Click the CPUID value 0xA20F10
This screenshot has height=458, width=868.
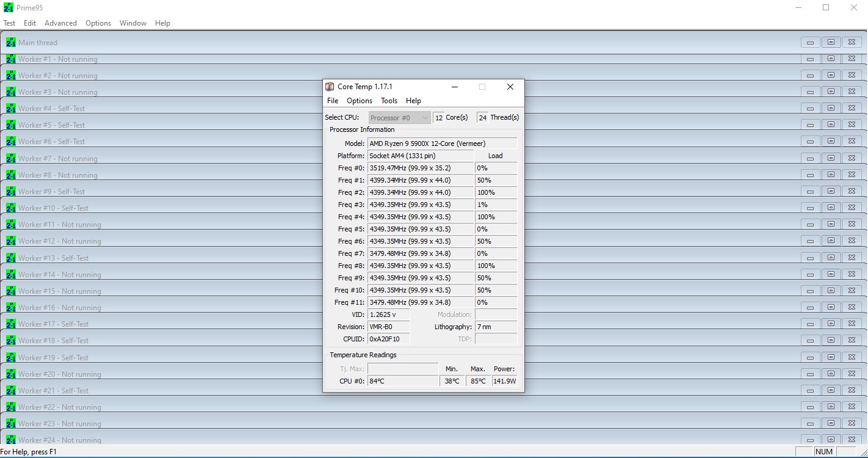pyautogui.click(x=388, y=339)
